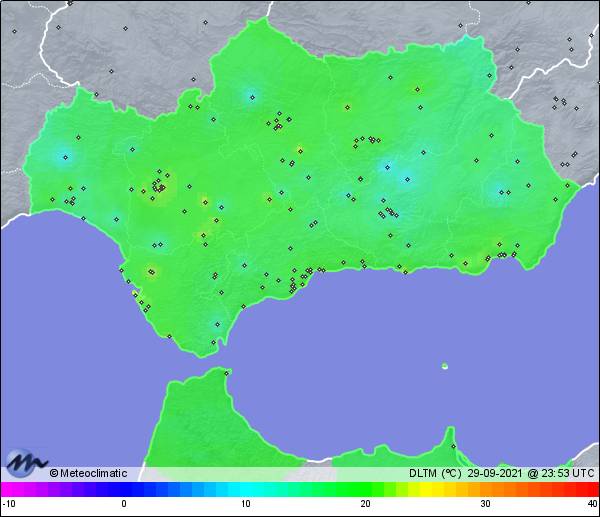Screen dimensions: 600x517
Task: Click the 20 label on temperature scale
Action: coord(365,504)
